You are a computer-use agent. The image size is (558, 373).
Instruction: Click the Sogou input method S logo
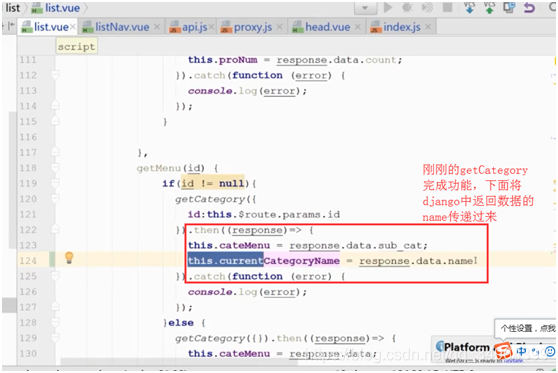[x=504, y=352]
